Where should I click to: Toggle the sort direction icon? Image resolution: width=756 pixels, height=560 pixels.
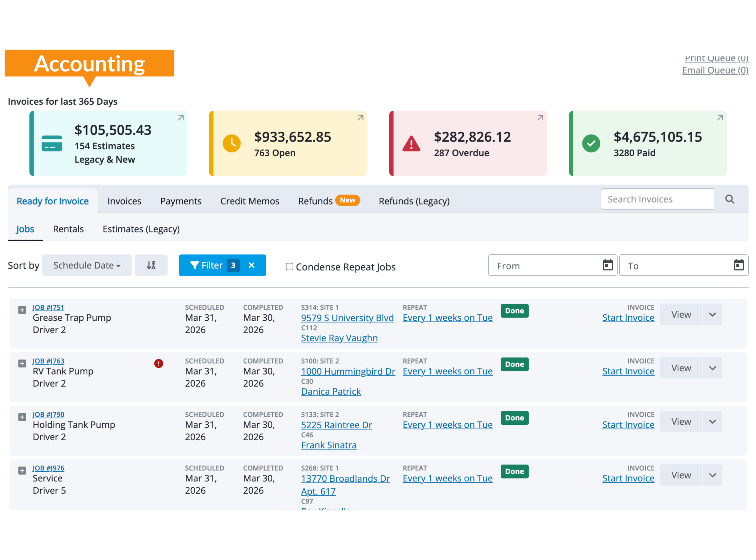tap(151, 265)
